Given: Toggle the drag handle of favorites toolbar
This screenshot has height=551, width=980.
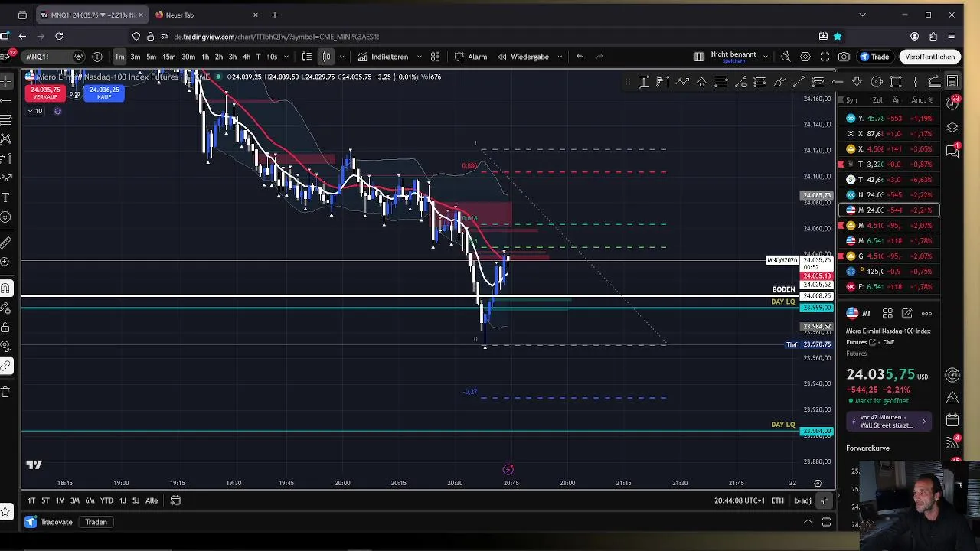Looking at the screenshot, I should tap(627, 82).
